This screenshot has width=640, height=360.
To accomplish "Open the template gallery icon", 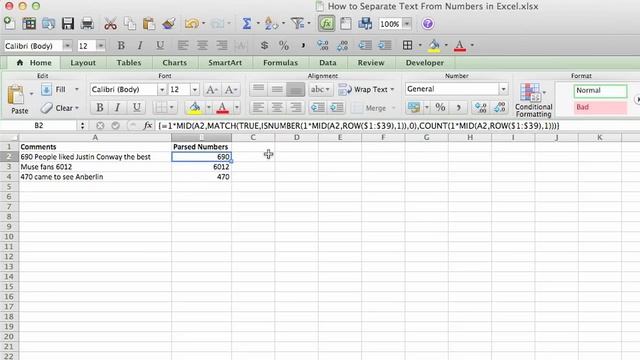I will pyautogui.click(x=29, y=24).
